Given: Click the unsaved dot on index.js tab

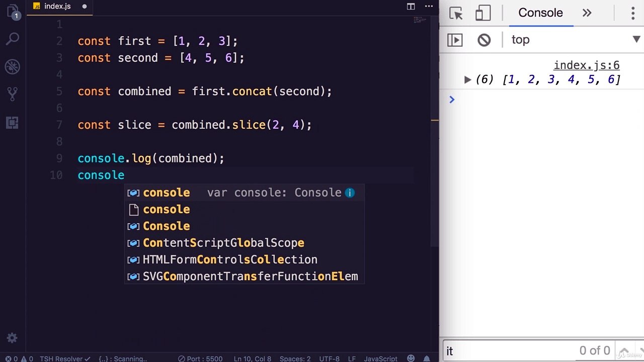Looking at the screenshot, I should click(85, 7).
